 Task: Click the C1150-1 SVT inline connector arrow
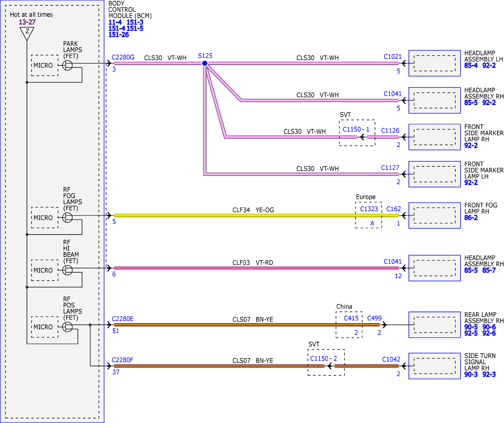tap(362, 137)
